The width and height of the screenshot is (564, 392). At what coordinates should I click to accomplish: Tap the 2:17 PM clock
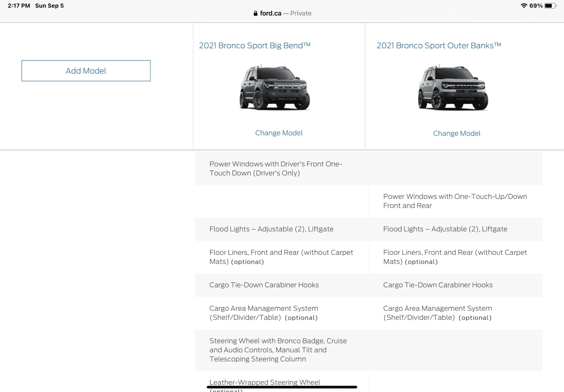pyautogui.click(x=19, y=6)
